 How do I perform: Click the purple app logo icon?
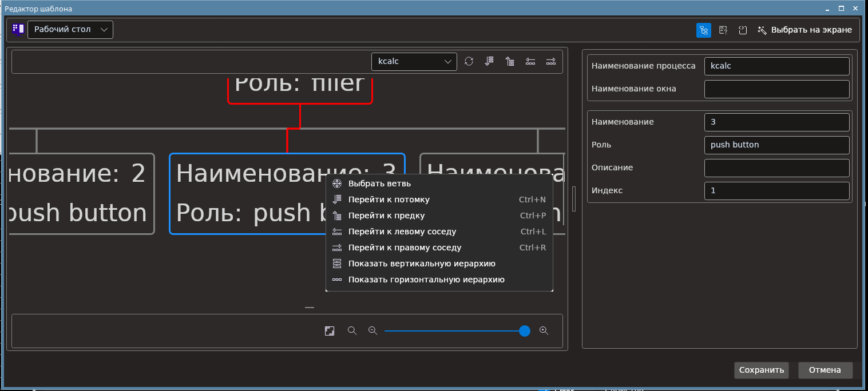[x=18, y=29]
